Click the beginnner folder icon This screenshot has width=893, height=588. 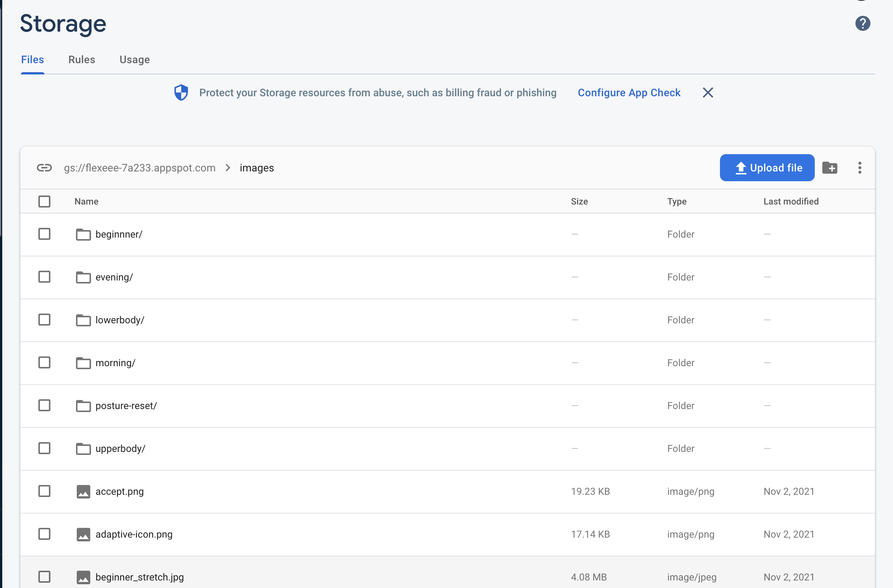(83, 234)
